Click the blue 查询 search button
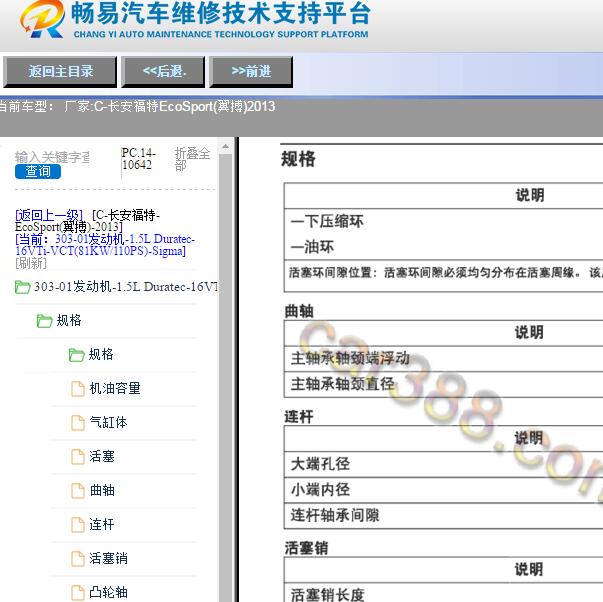The image size is (603, 602). coord(38,172)
